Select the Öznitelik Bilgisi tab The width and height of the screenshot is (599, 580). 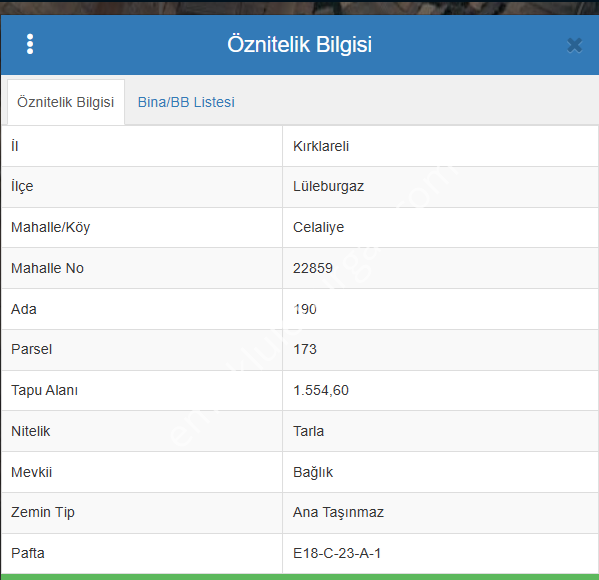(66, 102)
